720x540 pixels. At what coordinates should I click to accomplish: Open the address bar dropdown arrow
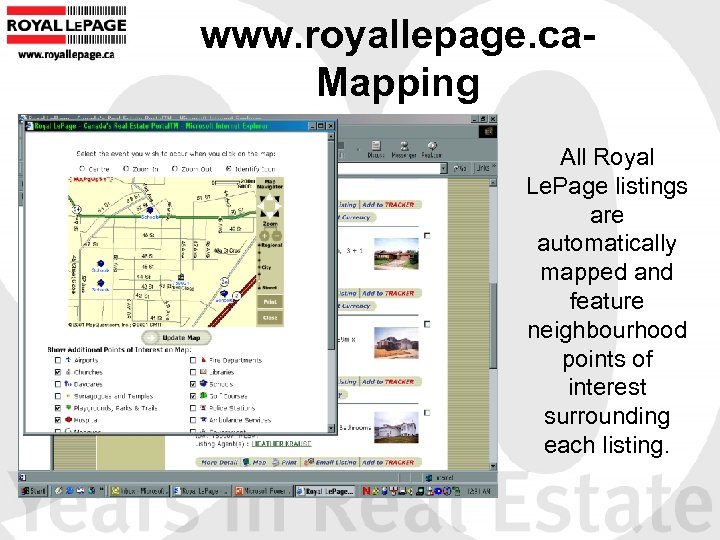click(x=443, y=169)
